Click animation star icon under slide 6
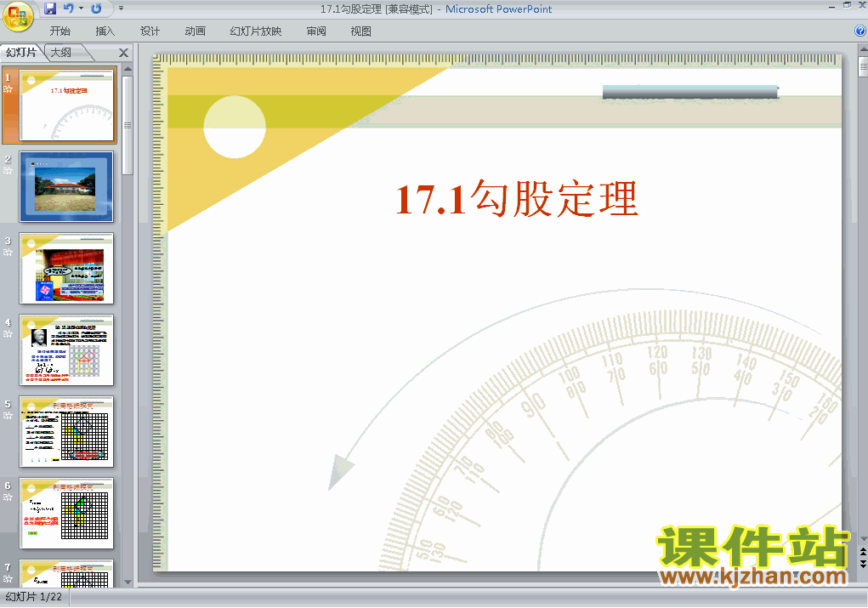The height and width of the screenshot is (608, 868). pos(8,497)
